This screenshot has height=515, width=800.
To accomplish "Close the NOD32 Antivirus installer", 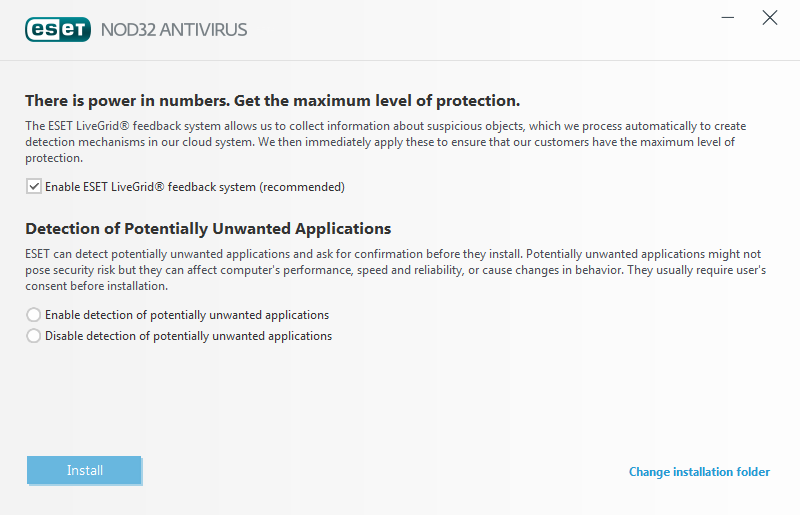I will click(x=769, y=18).
